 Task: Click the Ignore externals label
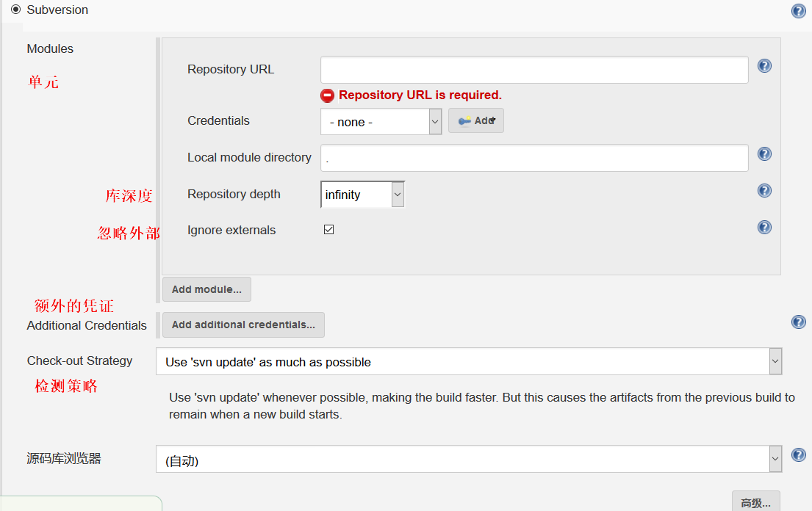(x=231, y=230)
